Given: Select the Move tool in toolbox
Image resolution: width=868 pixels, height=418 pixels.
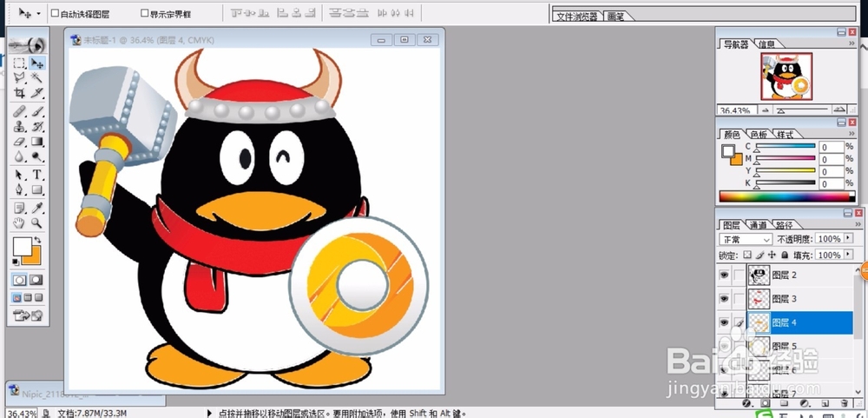Looking at the screenshot, I should coord(37,63).
